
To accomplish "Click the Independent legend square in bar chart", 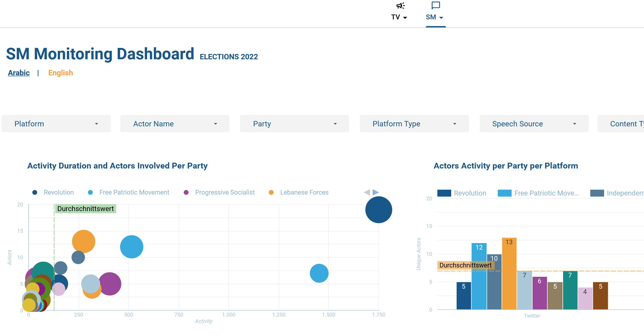I will (x=597, y=193).
